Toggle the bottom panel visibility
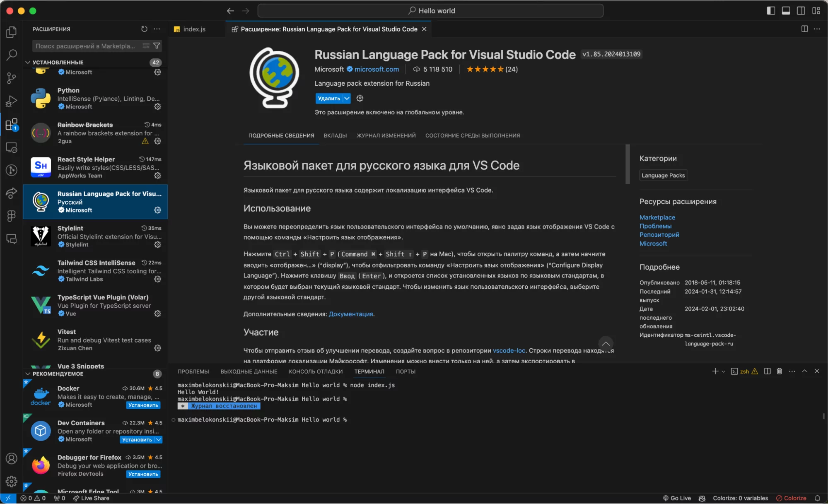Screen dimensions: 828x504 (x=786, y=11)
